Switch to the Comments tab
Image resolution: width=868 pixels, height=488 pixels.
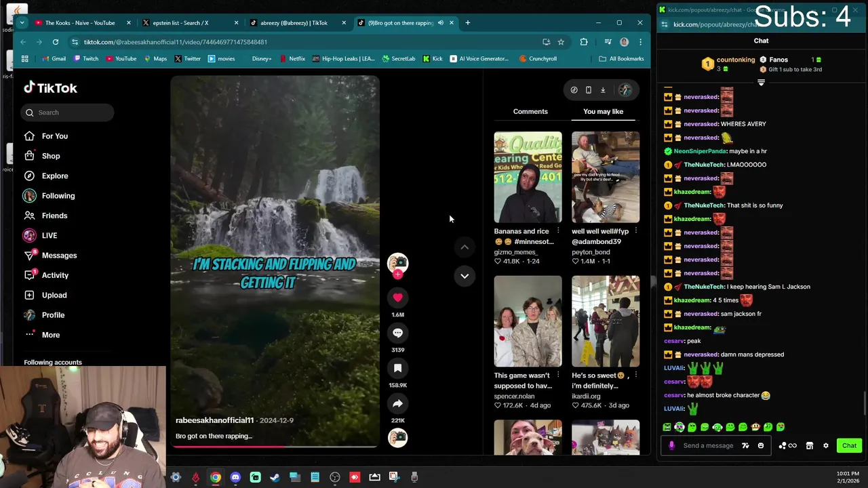pos(530,111)
